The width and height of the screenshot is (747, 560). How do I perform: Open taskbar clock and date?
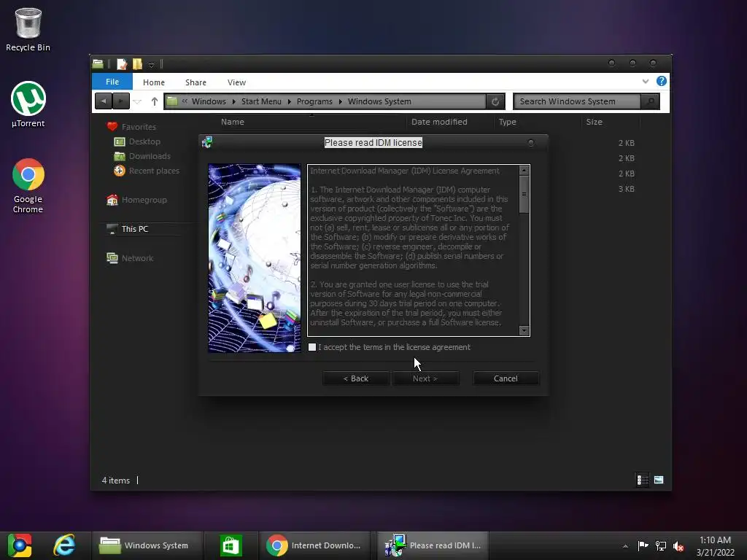(x=715, y=546)
